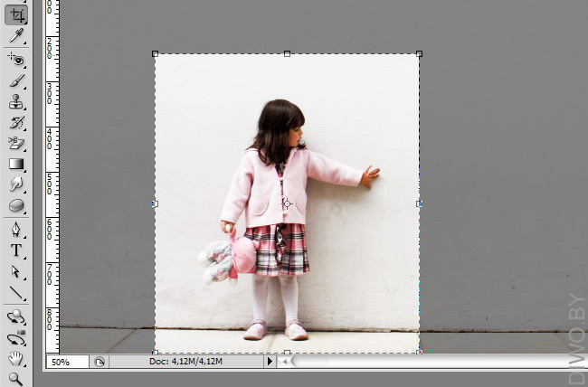Select the Pen tool
This screenshot has height=387, width=588.
point(16,229)
